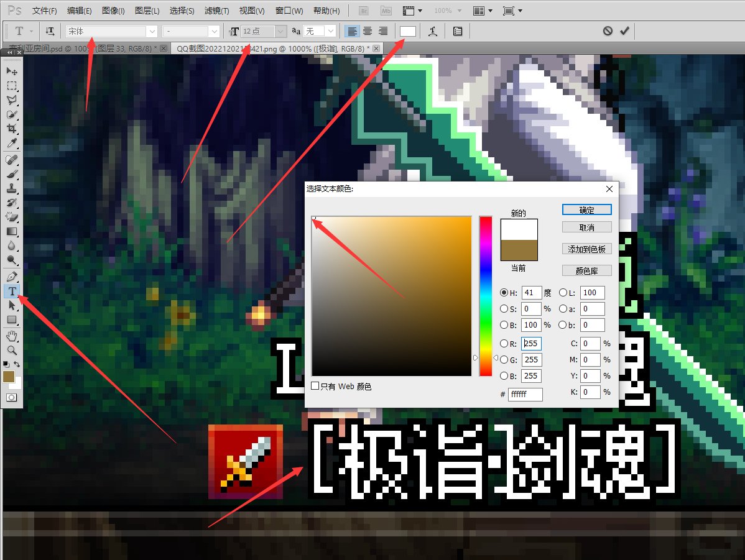Select the Path Selection tool

point(12,305)
